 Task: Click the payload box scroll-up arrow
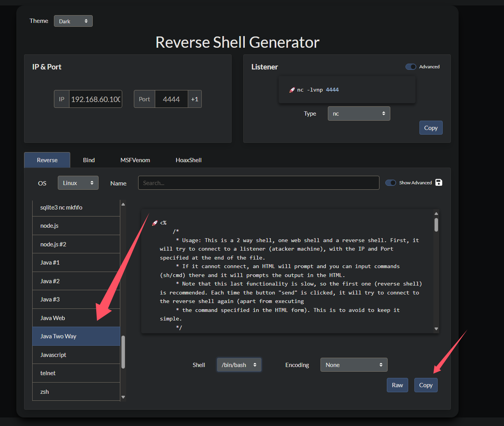coord(436,213)
